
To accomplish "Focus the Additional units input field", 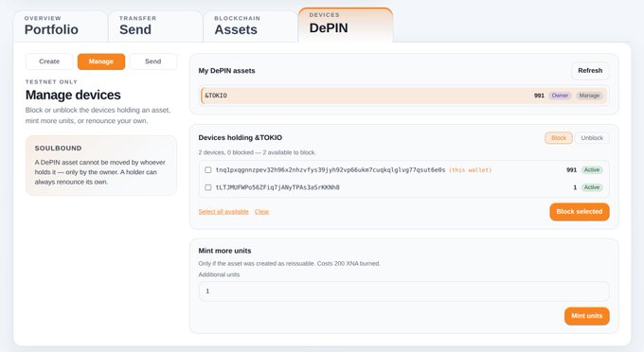I will pyautogui.click(x=403, y=291).
